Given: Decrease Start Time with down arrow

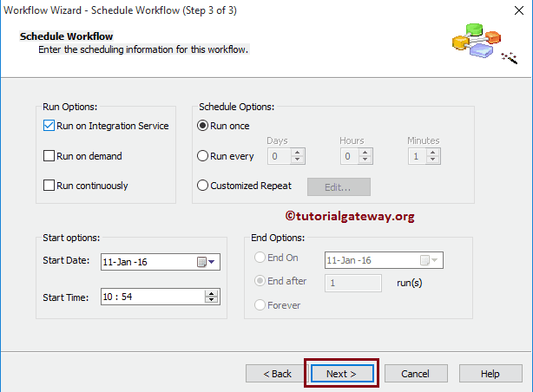Looking at the screenshot, I should tap(212, 300).
